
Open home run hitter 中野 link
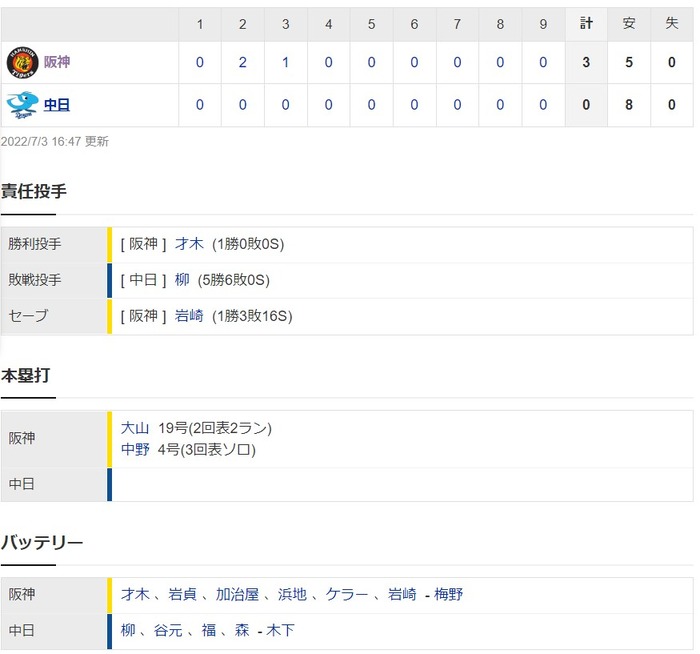pyautogui.click(x=135, y=449)
